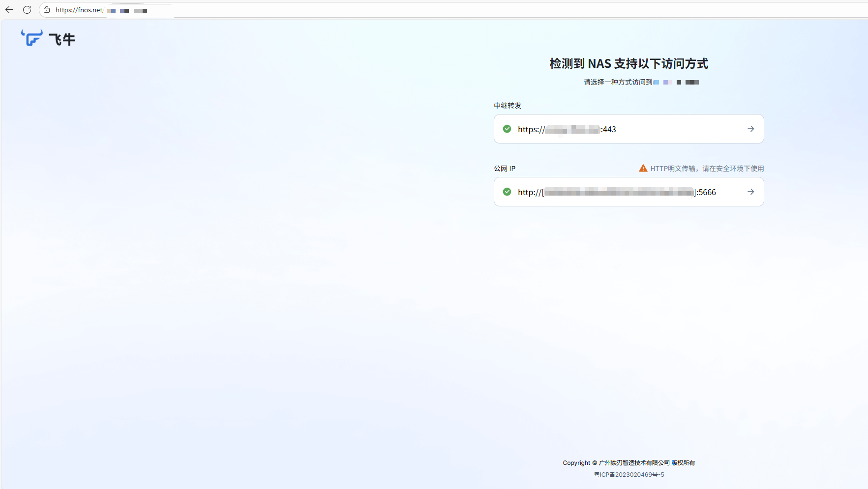
Task: Open the public IP http :5666 option
Action: point(629,192)
